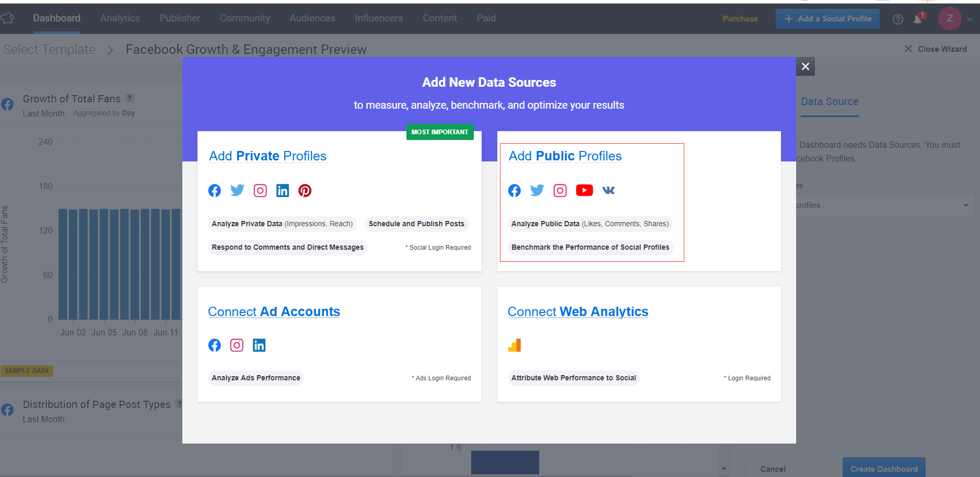Click Connect Web Analytics heading link
This screenshot has width=980, height=477.
[578, 312]
